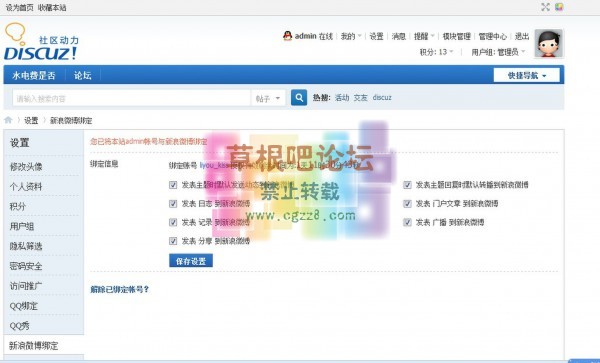Screen dimensions: 600x363
Task: Click the Discuz! logo
Action: (41, 41)
